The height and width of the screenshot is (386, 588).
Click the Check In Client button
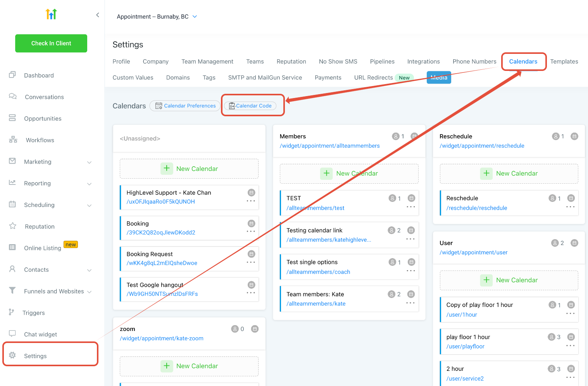[51, 43]
